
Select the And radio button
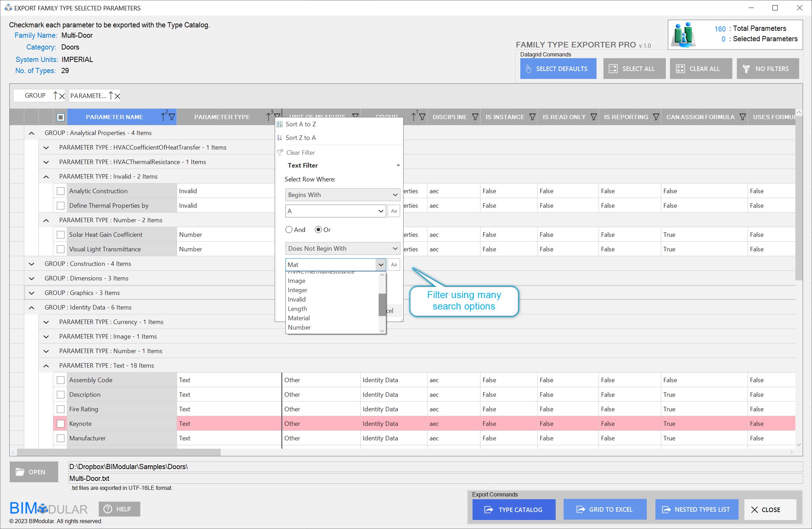click(289, 230)
